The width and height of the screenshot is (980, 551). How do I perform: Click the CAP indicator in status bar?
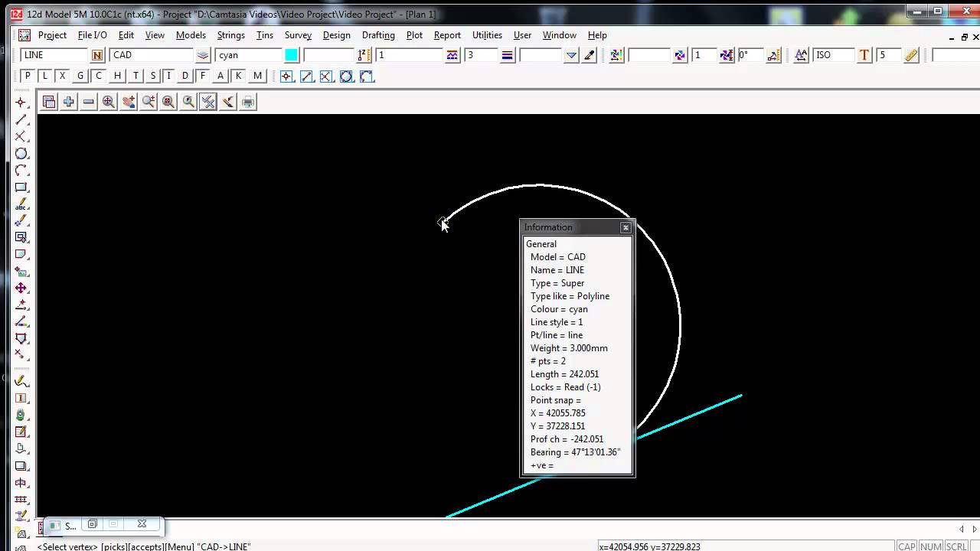pyautogui.click(x=906, y=546)
